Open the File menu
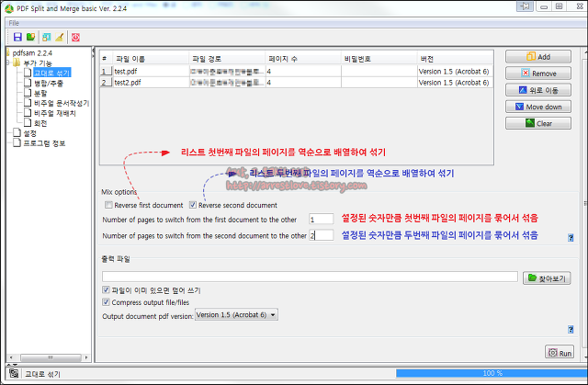Image resolution: width=588 pixels, height=385 pixels. 14,23
